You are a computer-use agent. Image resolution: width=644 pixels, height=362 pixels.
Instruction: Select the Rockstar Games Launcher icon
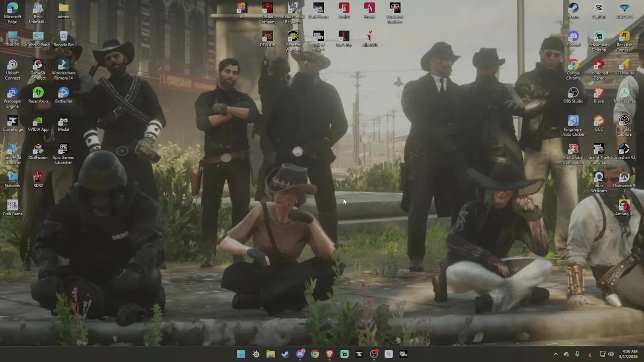[624, 41]
